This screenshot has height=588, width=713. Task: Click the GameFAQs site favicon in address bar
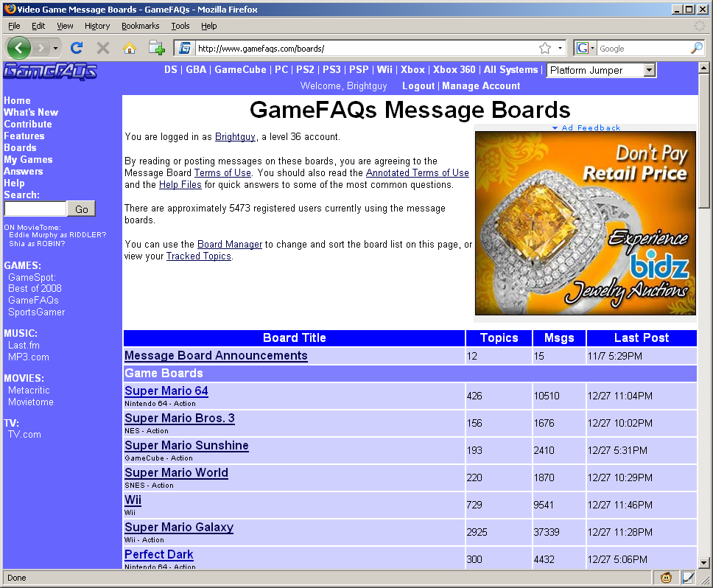[185, 48]
